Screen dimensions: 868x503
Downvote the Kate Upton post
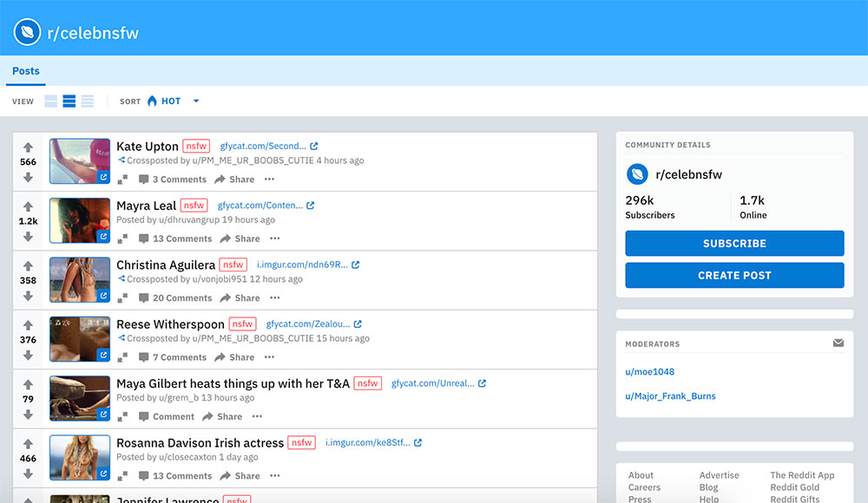coord(29,177)
